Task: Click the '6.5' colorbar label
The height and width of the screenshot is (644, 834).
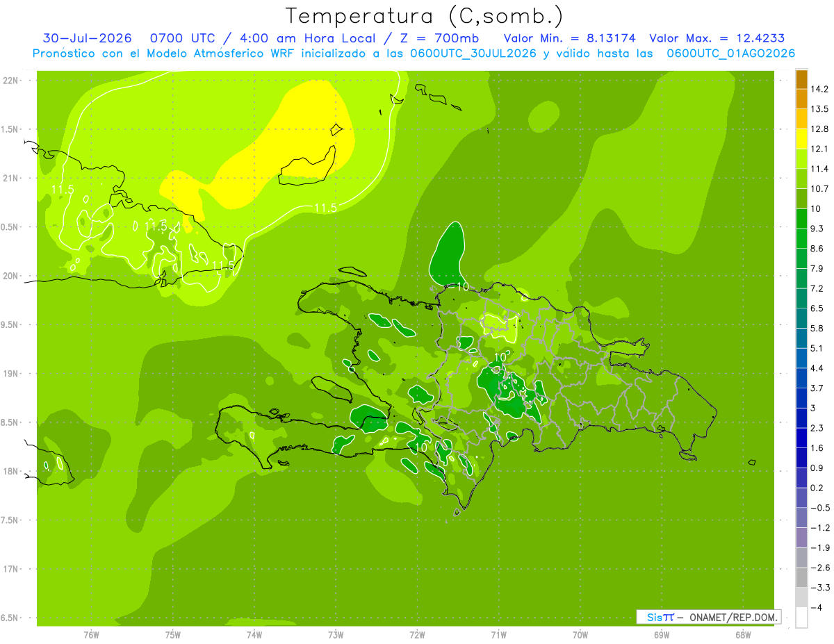Action: tap(817, 308)
